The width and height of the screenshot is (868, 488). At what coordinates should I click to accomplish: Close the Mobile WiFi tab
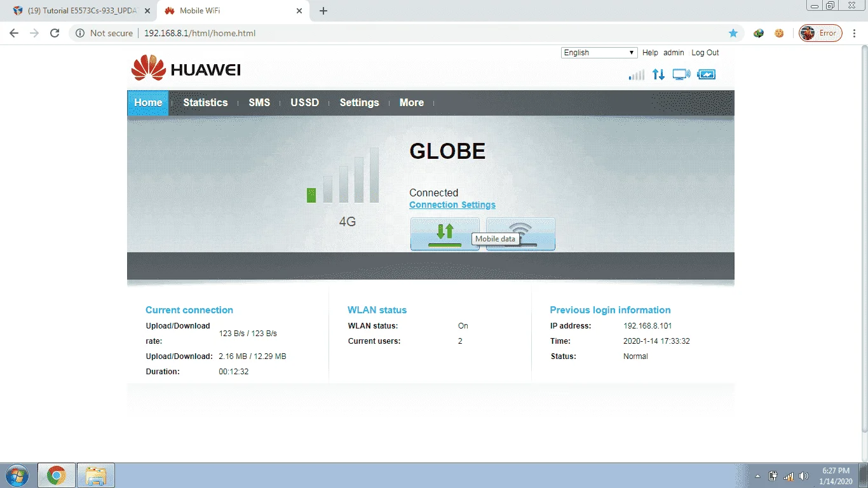[x=300, y=11]
